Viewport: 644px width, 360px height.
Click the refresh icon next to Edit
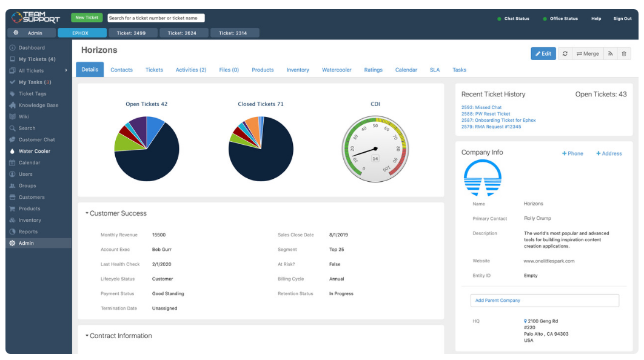[565, 54]
